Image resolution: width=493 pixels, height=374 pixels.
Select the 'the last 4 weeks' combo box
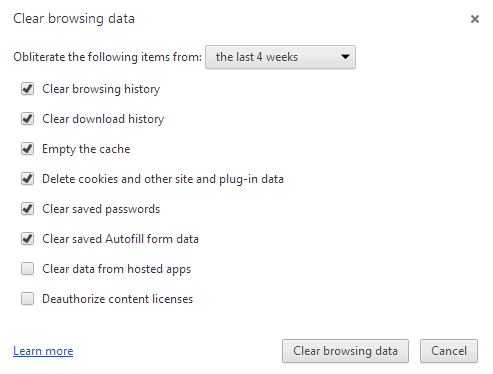pos(280,57)
